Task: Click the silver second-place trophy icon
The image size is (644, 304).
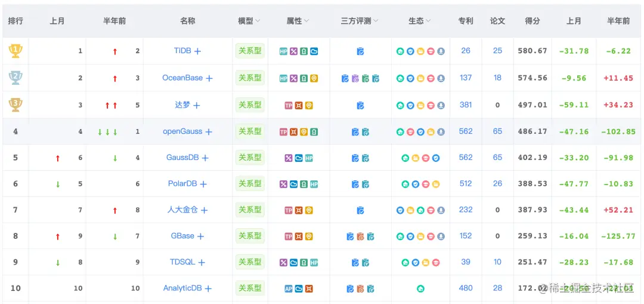Action: 16,78
